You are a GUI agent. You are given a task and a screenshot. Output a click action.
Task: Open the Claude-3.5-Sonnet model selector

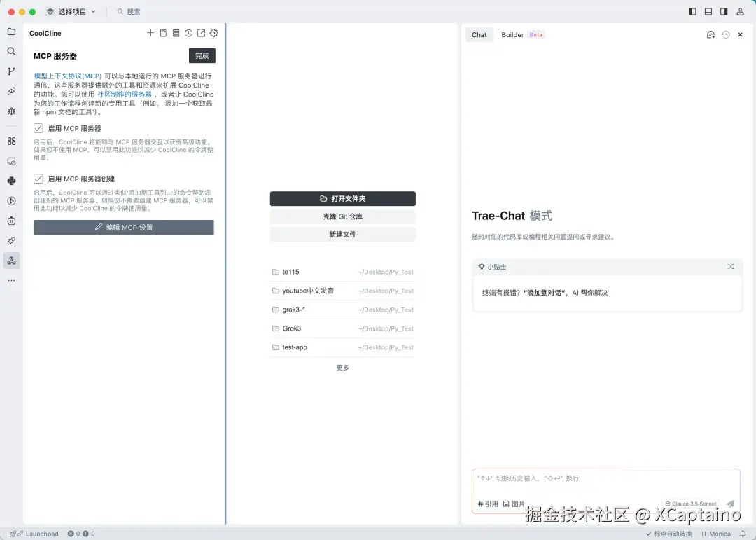tap(690, 504)
